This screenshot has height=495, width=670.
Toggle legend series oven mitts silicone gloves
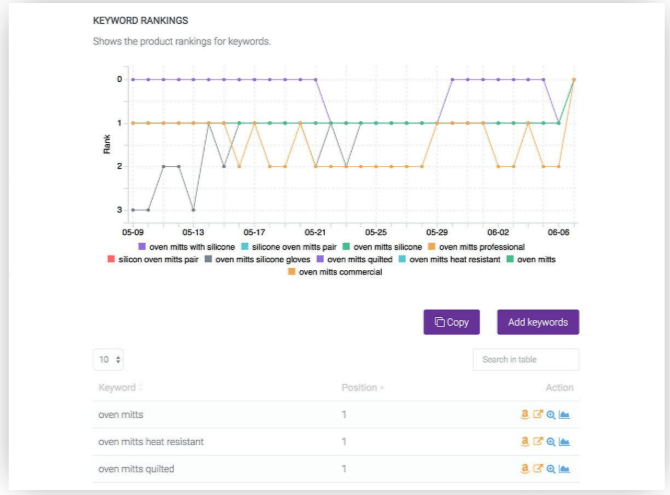(258, 259)
